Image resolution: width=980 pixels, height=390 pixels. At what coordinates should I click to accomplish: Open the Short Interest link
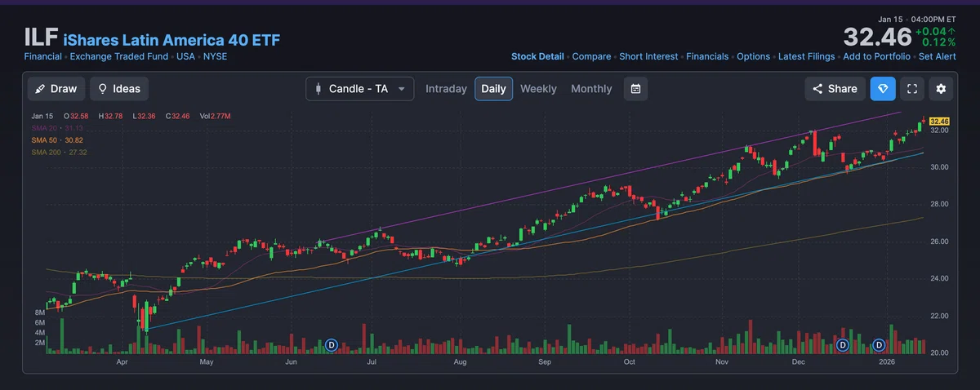click(x=648, y=56)
